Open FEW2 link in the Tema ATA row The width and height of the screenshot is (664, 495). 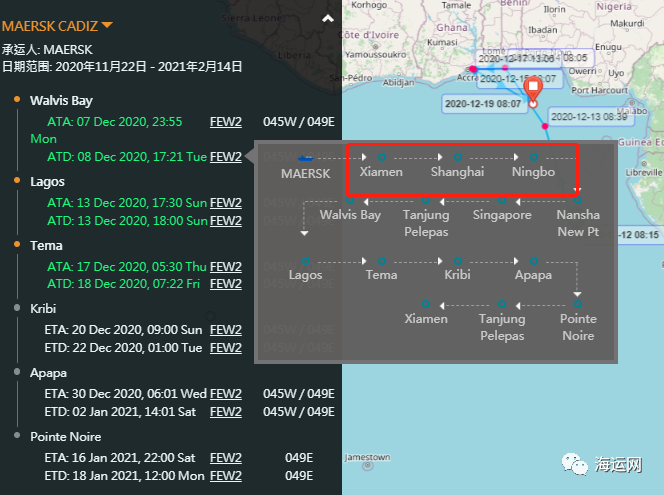tap(226, 267)
